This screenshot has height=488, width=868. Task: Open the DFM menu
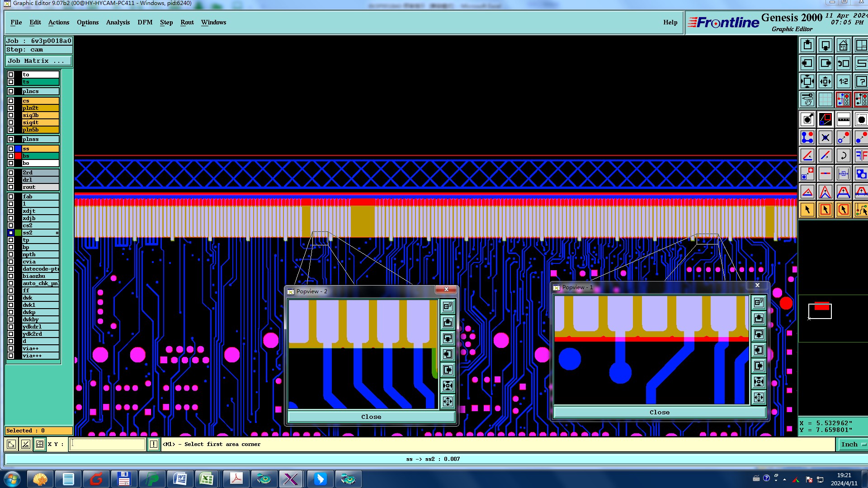[145, 22]
